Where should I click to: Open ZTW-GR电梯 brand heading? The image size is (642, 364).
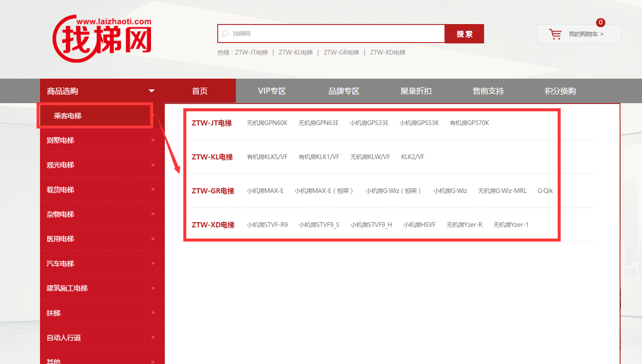[x=213, y=191]
